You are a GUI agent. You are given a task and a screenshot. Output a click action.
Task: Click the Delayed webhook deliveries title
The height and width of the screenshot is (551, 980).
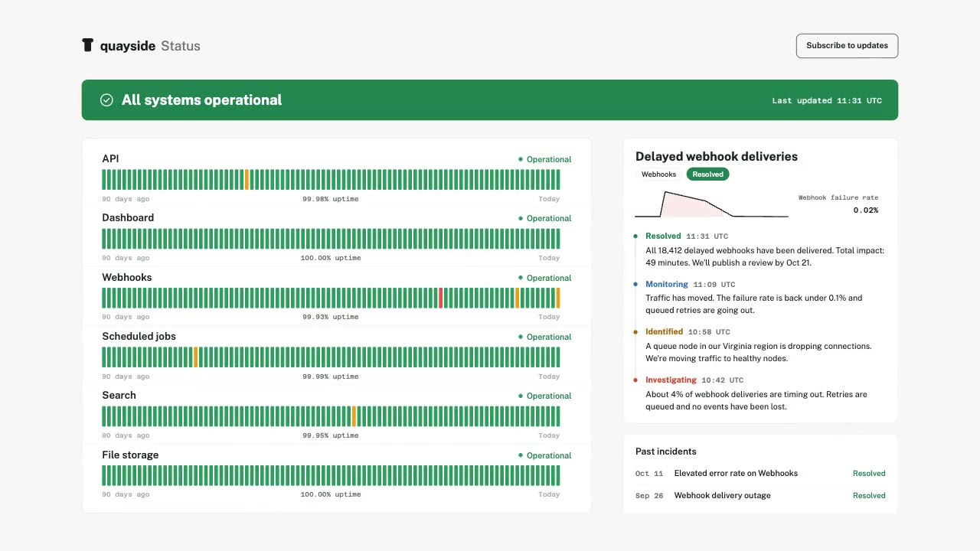pyautogui.click(x=717, y=156)
